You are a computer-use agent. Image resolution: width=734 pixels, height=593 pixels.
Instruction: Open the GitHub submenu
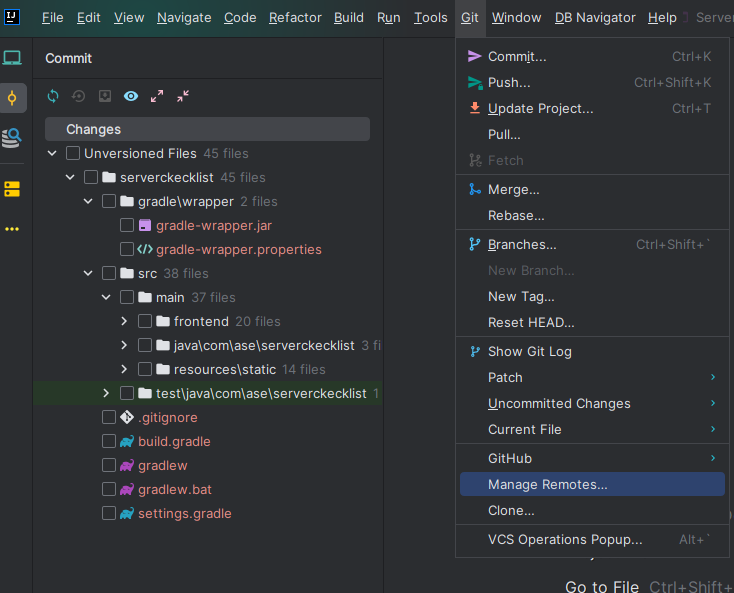coord(592,458)
